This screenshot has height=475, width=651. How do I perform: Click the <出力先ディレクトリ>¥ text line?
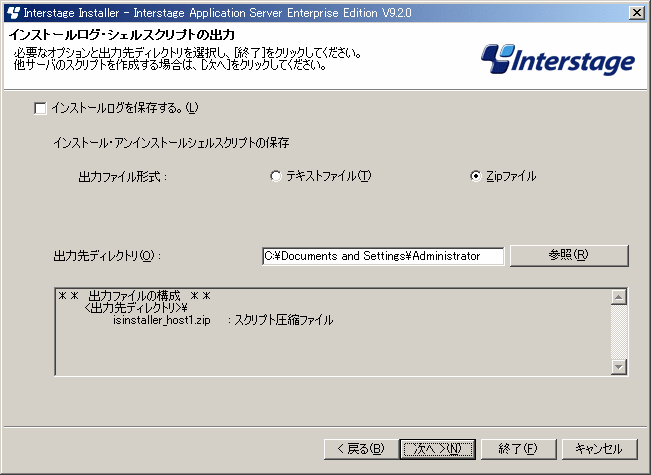tap(136, 308)
